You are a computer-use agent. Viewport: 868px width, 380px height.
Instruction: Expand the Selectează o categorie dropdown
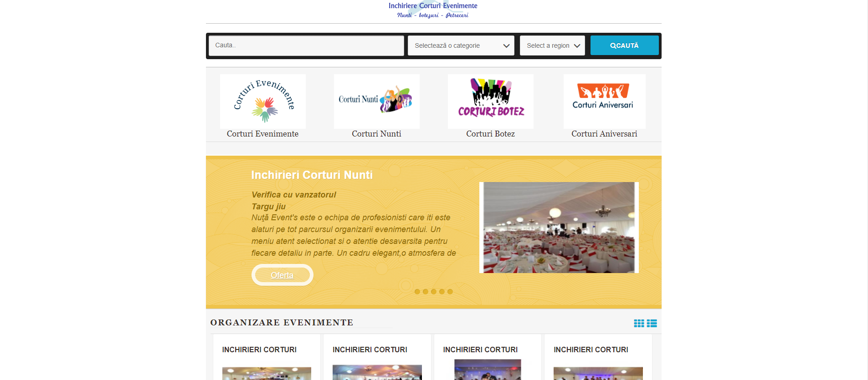pos(461,46)
